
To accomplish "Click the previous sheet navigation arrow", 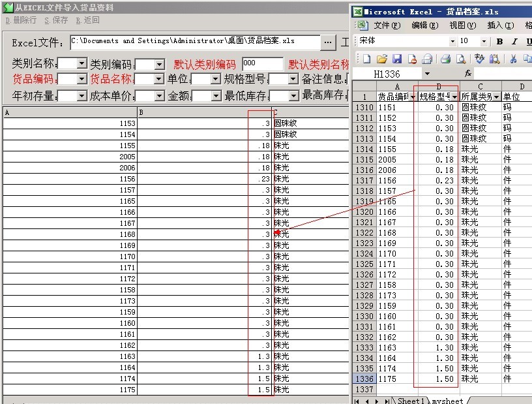I will click(367, 401).
